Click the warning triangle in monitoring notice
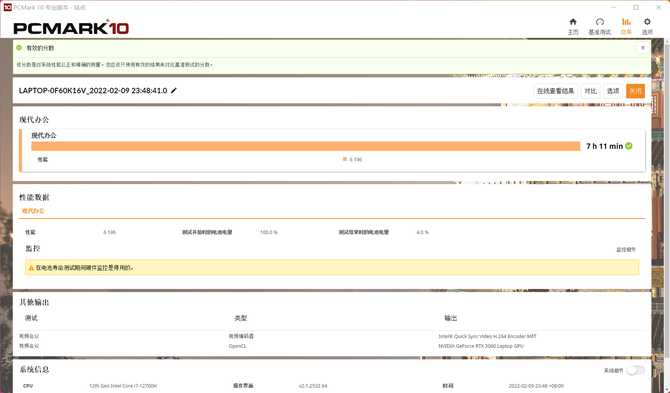The image size is (670, 393). point(31,268)
